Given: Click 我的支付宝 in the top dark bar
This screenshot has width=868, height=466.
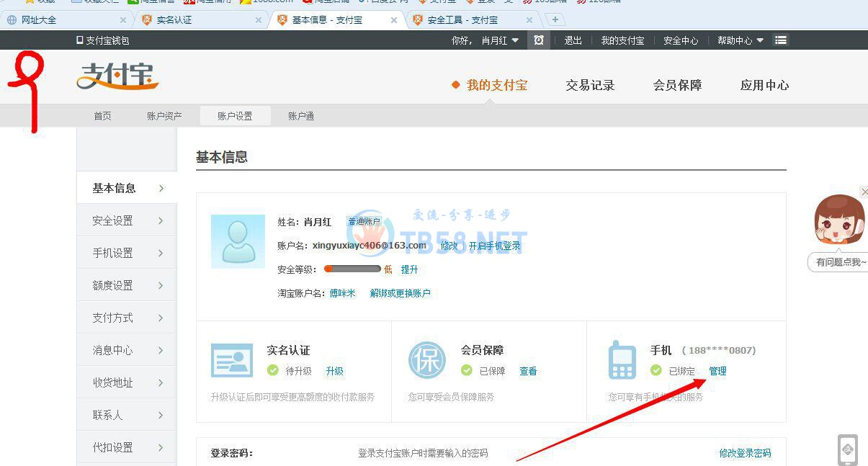Looking at the screenshot, I should click(622, 40).
